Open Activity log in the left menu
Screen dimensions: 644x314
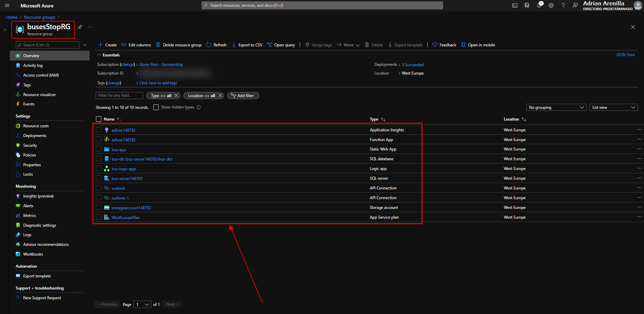pyautogui.click(x=33, y=65)
